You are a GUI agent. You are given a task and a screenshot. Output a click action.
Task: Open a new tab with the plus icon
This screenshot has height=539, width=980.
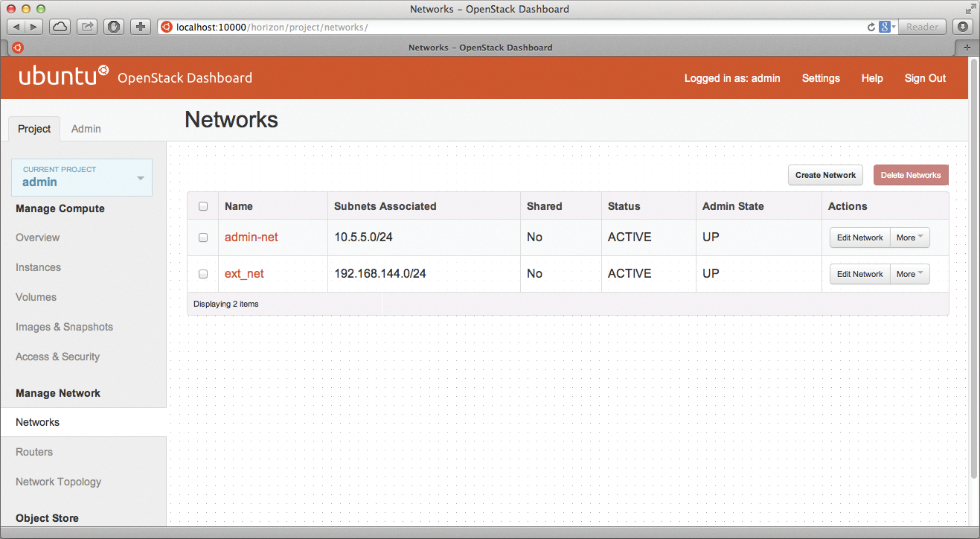click(967, 47)
